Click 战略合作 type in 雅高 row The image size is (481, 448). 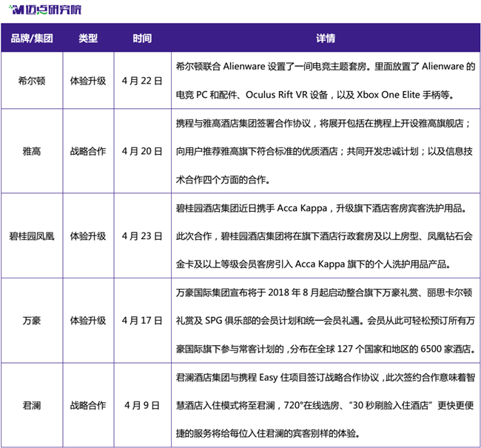pyautogui.click(x=88, y=151)
